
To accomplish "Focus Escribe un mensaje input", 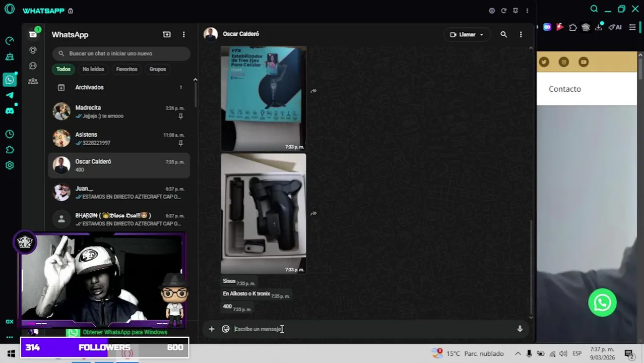I will click(372, 329).
